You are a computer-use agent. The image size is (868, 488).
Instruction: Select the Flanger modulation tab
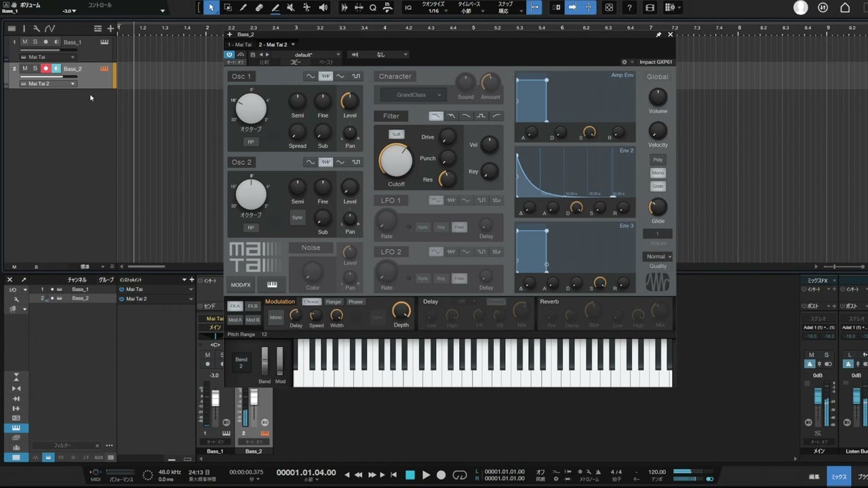pyautogui.click(x=333, y=302)
